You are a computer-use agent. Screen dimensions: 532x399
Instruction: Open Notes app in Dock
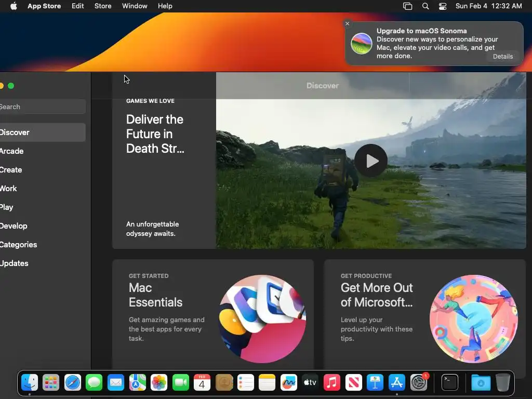coord(267,383)
